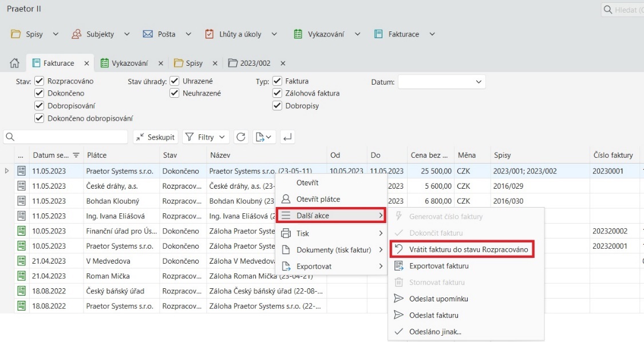Switch to the Vykazování tab
Screen dimensions: 644x342
(129, 63)
